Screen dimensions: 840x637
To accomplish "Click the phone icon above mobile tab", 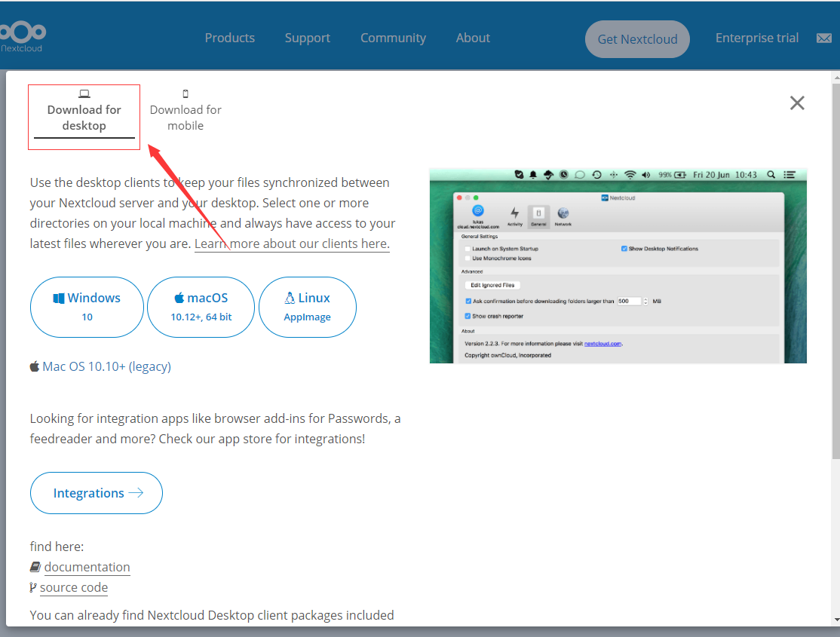I will (185, 93).
